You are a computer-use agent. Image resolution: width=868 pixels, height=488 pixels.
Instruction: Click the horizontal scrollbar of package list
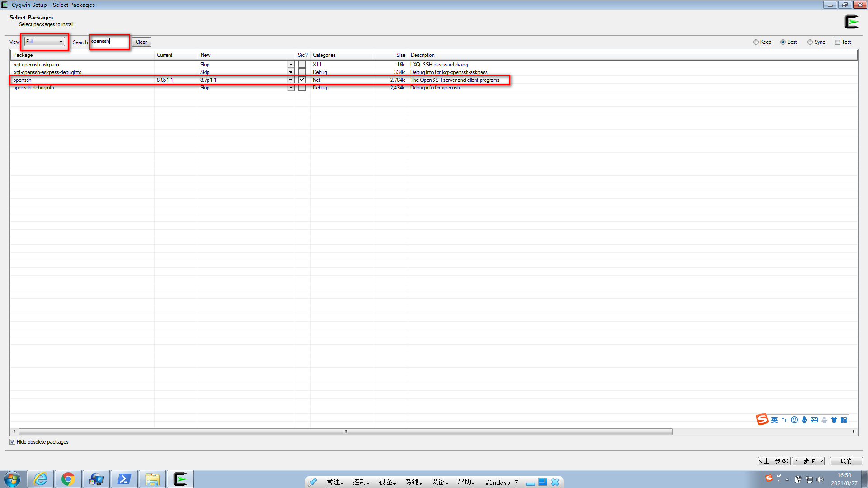345,432
